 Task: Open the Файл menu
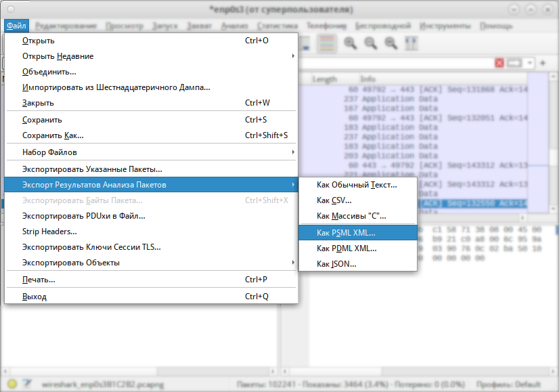tap(16, 26)
